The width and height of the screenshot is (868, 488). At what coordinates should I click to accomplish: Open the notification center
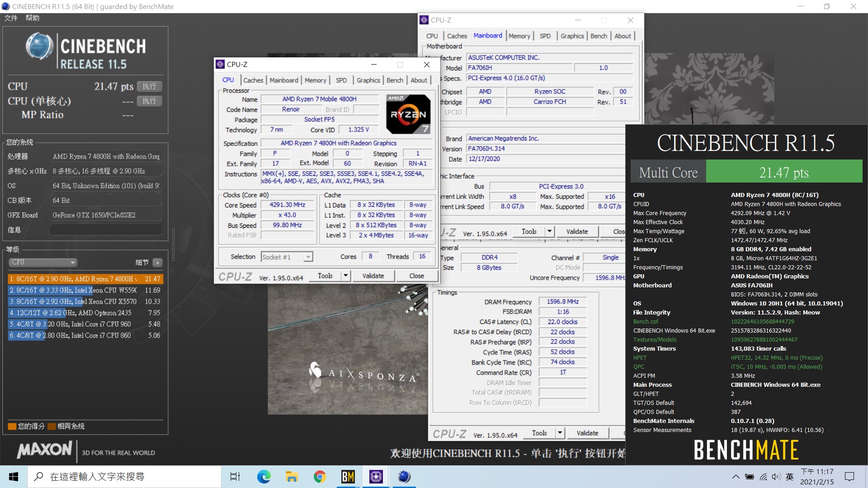(x=849, y=477)
